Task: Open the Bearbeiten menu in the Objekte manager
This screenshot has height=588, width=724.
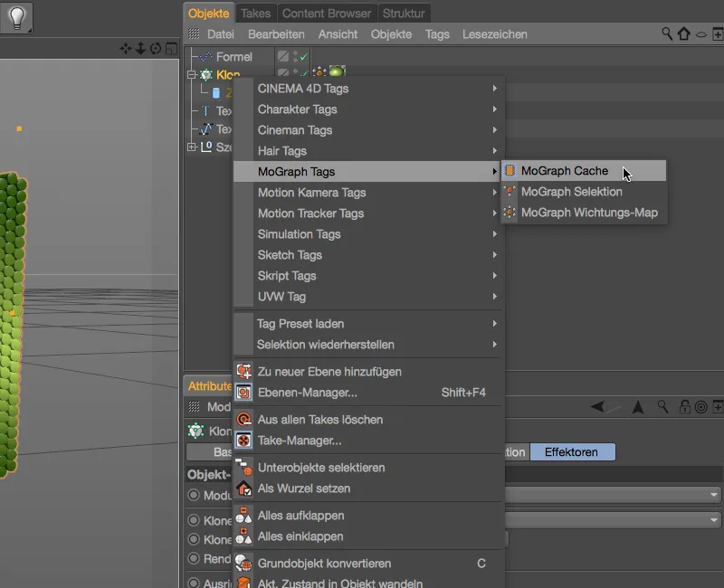Action: click(x=276, y=34)
